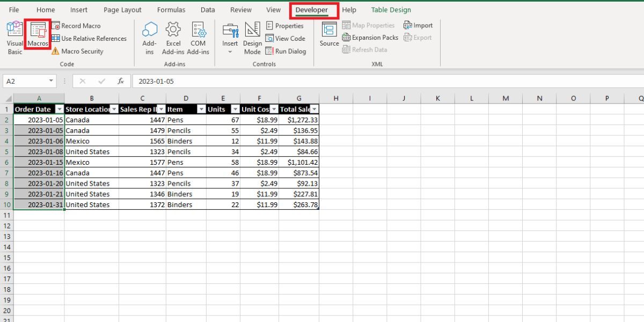Click Expansion Packs
Image resolution: width=644 pixels, height=322 pixels.
370,38
